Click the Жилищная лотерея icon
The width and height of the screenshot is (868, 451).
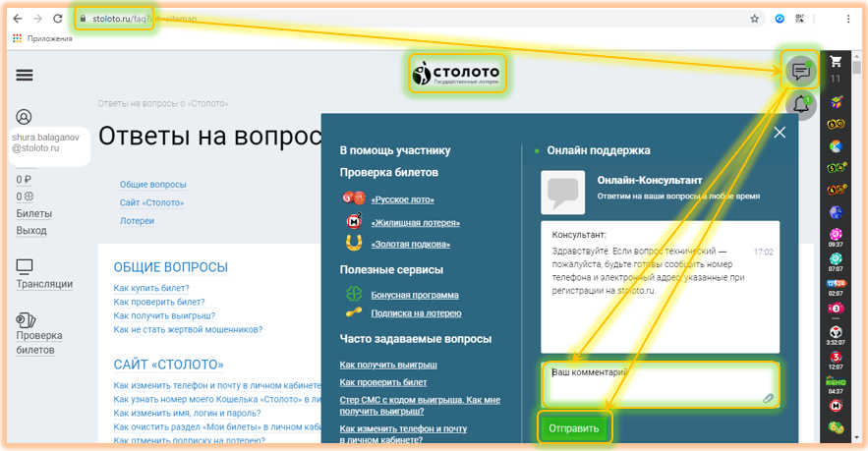(354, 221)
